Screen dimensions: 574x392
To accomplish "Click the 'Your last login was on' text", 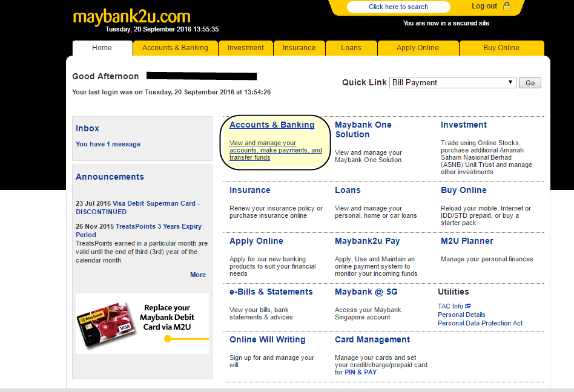I will pyautogui.click(x=171, y=92).
